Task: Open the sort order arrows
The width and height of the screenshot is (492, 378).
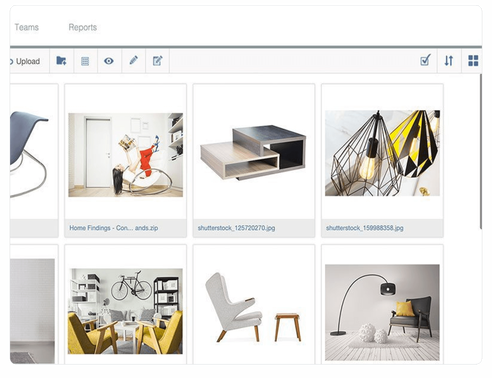Action: tap(449, 61)
